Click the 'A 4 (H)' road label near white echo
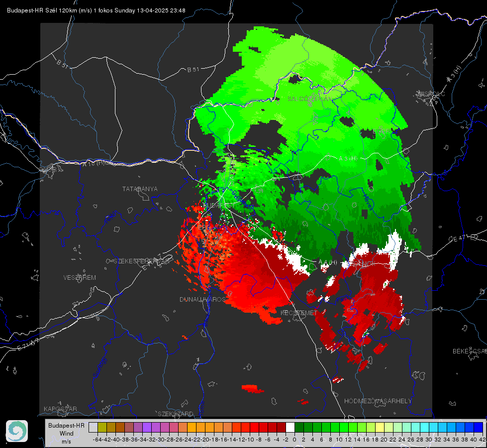This screenshot has height=448, width=487. (328, 262)
